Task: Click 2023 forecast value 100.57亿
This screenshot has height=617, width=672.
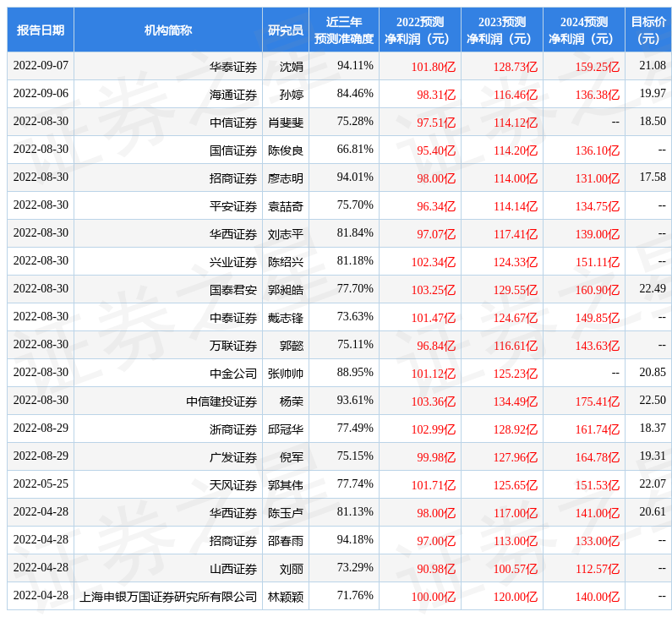Action: tap(516, 568)
